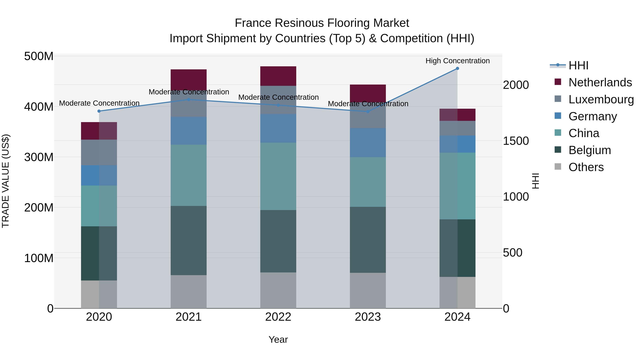The width and height of the screenshot is (644, 362).
Task: Click the Others segment of 2022 bar
Action: [278, 290]
